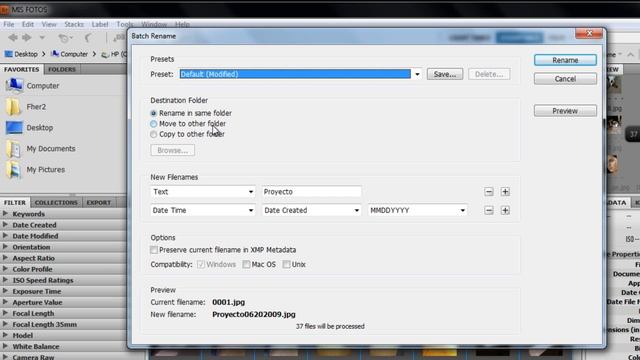Click the Proyecto text field
640x360 pixels.
point(311,192)
